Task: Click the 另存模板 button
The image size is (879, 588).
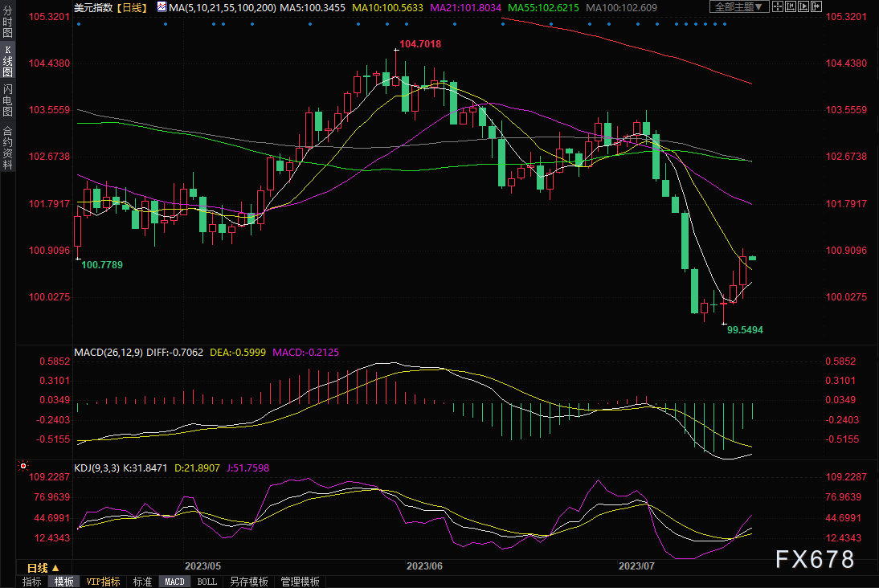Action: point(248,582)
